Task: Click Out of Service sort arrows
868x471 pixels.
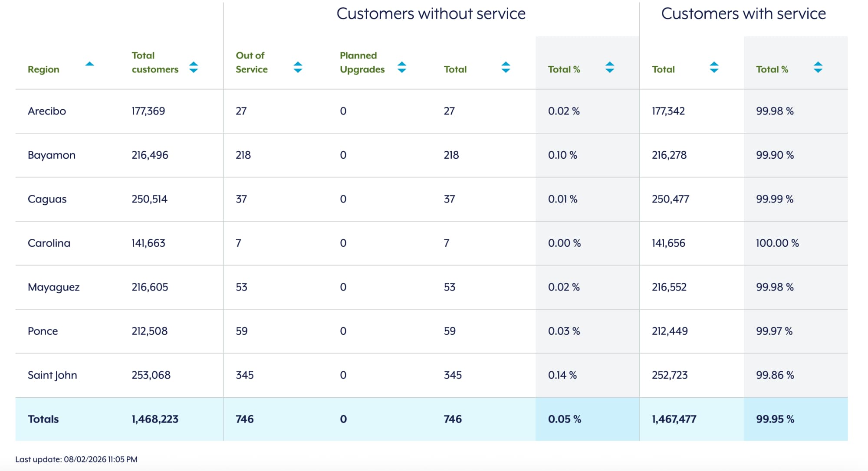Action: click(x=298, y=67)
